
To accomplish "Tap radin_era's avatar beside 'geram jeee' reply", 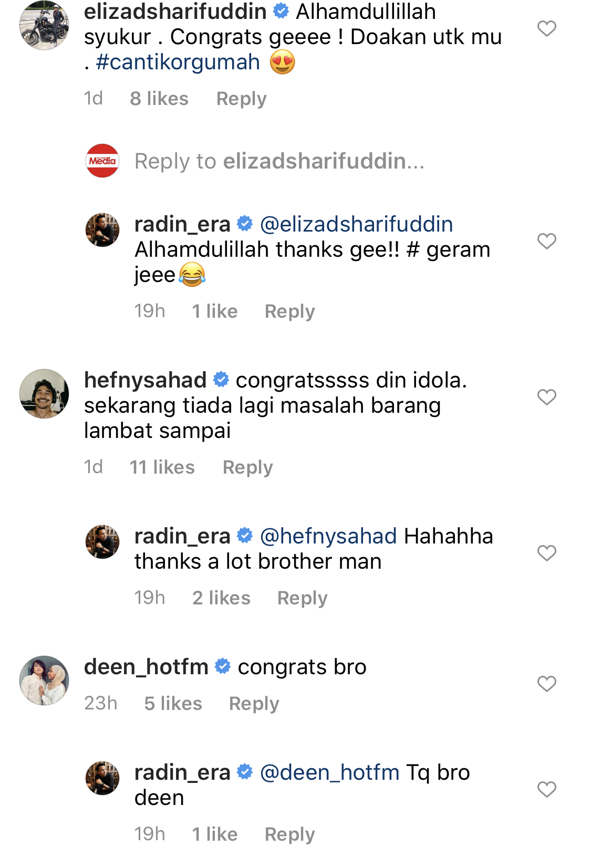I will point(102,230).
